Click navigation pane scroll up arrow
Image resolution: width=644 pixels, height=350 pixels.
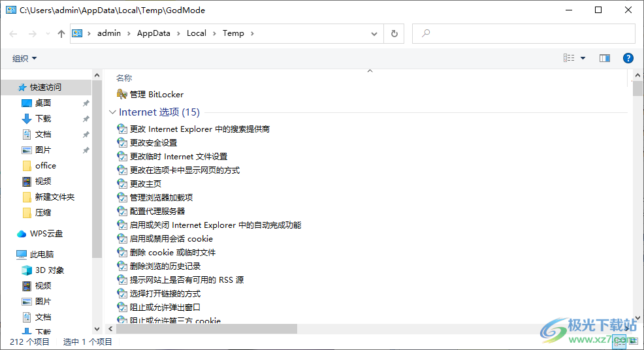pyautogui.click(x=97, y=75)
